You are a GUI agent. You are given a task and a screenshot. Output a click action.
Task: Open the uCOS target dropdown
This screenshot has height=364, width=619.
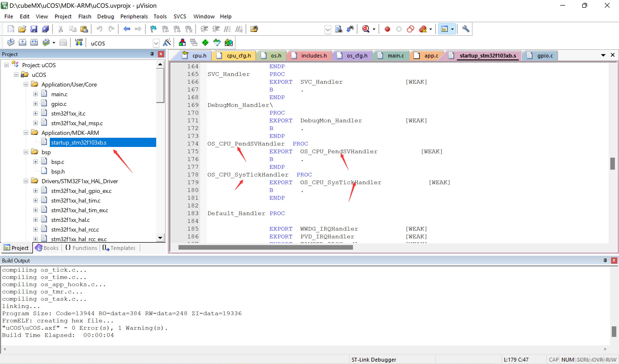tap(156, 44)
